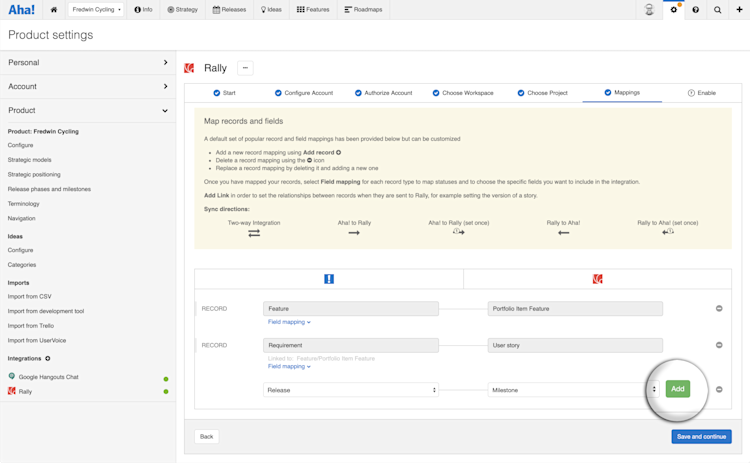Open Strategic models link
This screenshot has width=750, height=463.
point(29,160)
